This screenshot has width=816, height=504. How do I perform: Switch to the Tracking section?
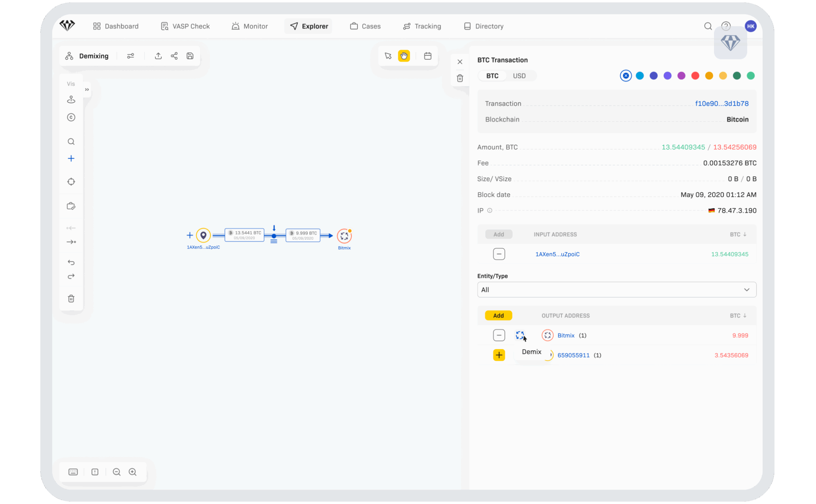click(x=422, y=26)
